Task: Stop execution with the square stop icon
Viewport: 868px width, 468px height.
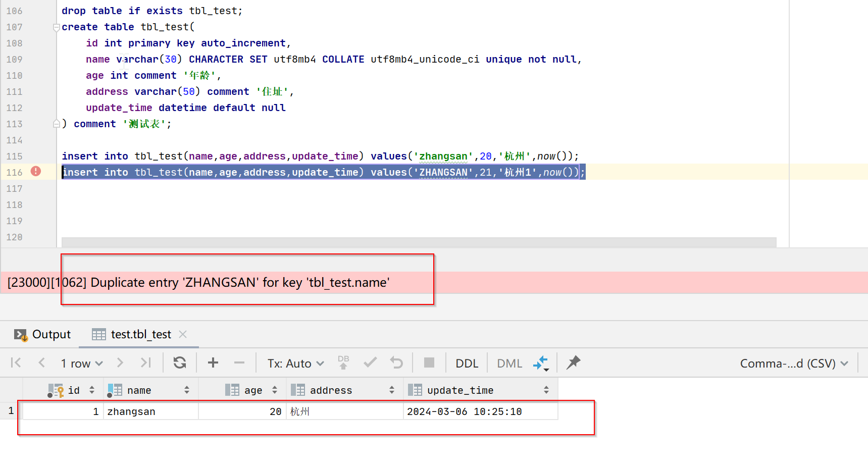Action: 429,362
